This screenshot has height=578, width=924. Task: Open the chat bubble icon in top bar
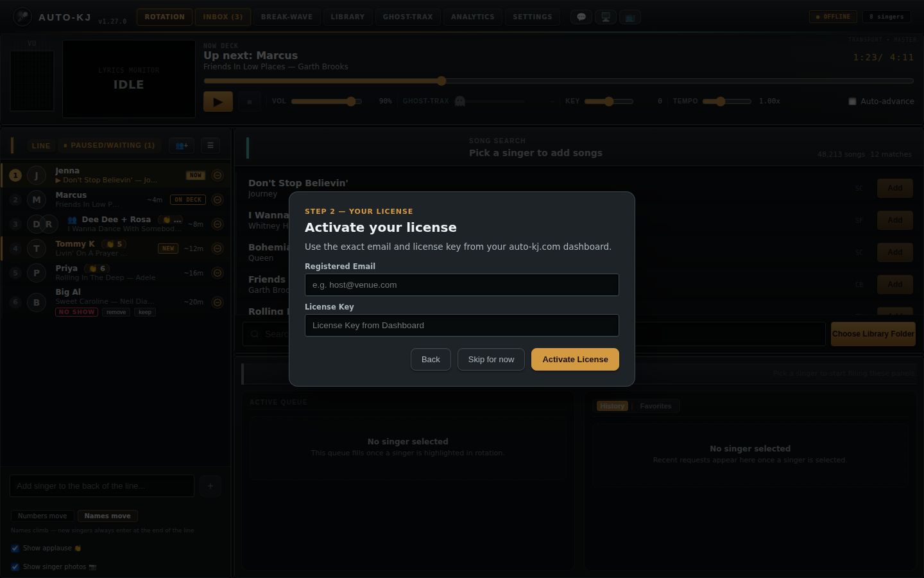pyautogui.click(x=581, y=17)
